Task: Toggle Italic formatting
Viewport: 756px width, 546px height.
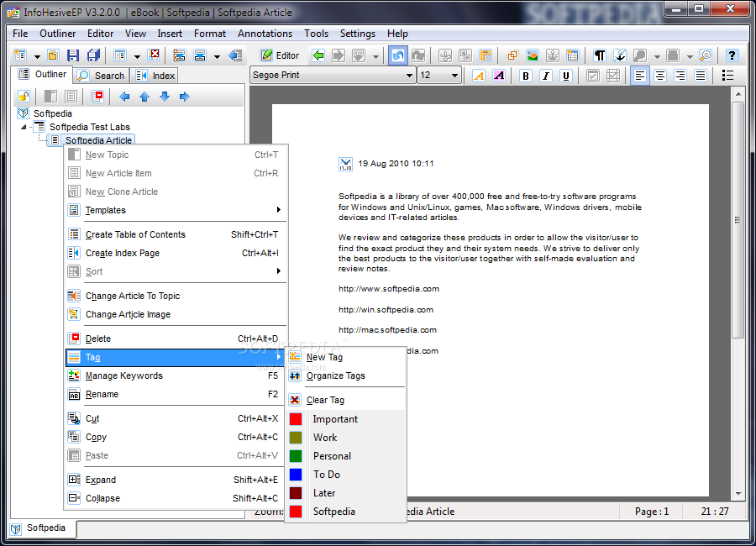Action: 546,76
